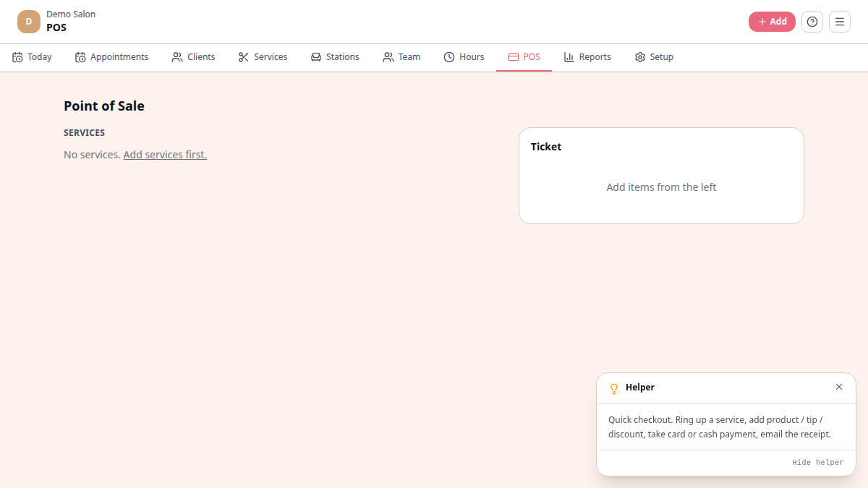
Task: Click 'Hide helper' link
Action: 818,463
